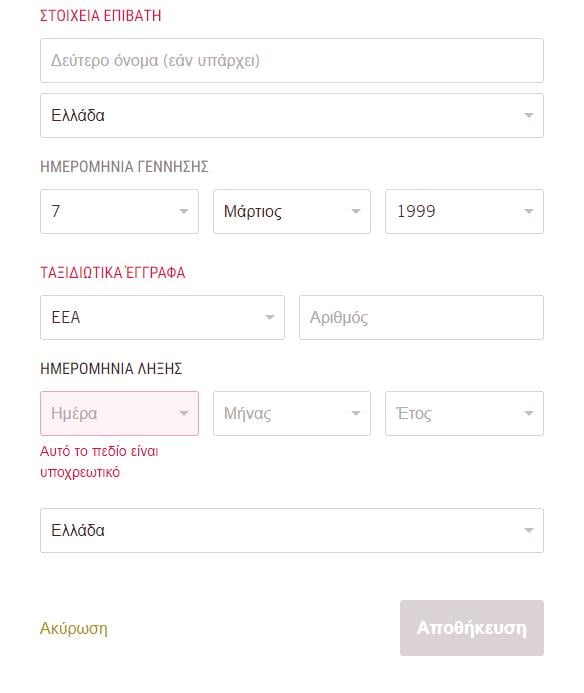Open the nationality dropdown showing Ελλάδα
This screenshot has height=693, width=584.
pos(292,115)
